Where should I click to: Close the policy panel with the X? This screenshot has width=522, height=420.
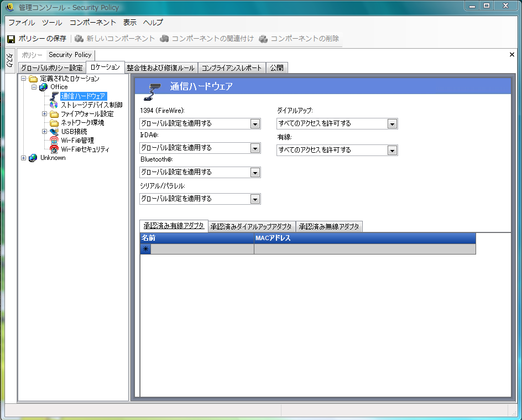(512, 55)
